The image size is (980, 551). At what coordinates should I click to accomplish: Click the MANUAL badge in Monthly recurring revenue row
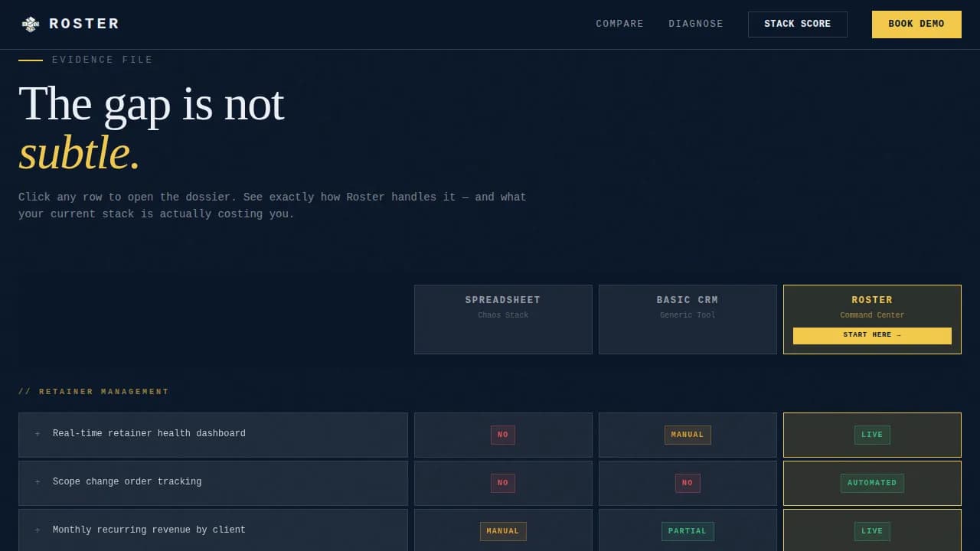503,531
